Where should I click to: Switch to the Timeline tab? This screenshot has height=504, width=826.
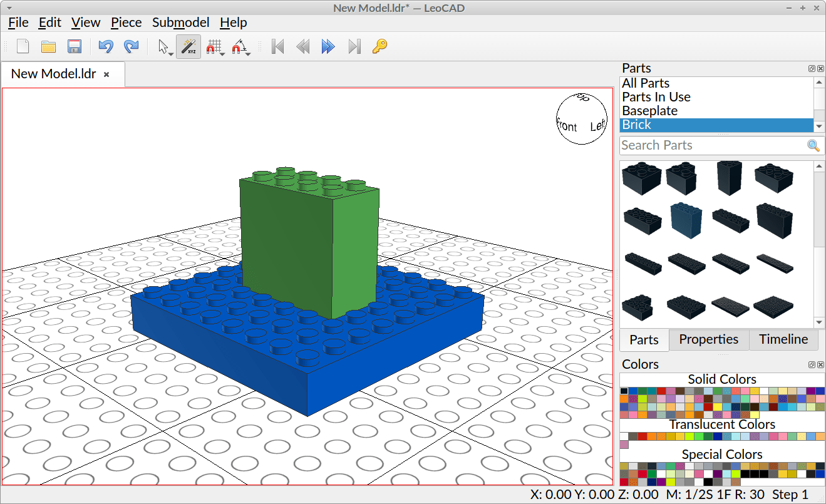[x=783, y=339]
